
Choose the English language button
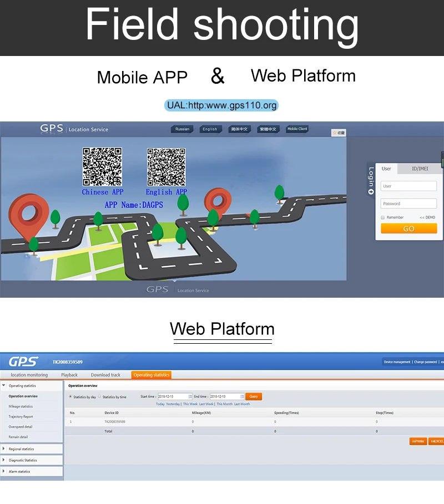(x=210, y=129)
